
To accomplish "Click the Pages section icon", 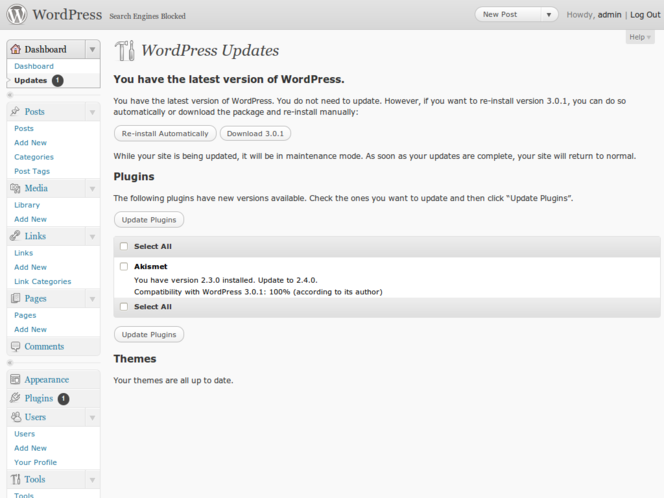I will pyautogui.click(x=15, y=298).
